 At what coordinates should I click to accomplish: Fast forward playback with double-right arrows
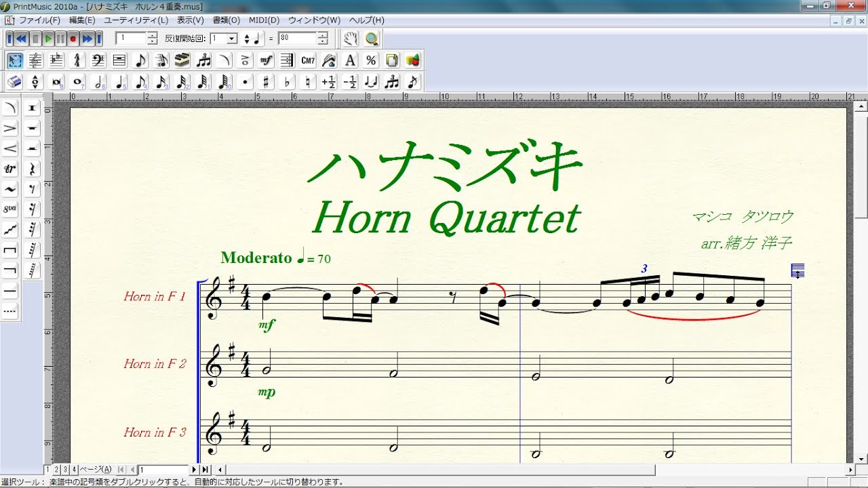click(x=86, y=39)
